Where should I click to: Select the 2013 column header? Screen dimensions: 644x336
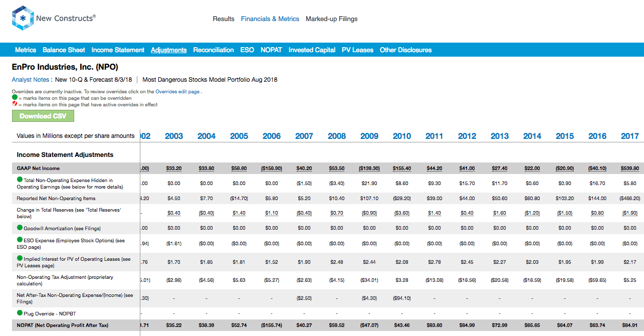point(500,136)
